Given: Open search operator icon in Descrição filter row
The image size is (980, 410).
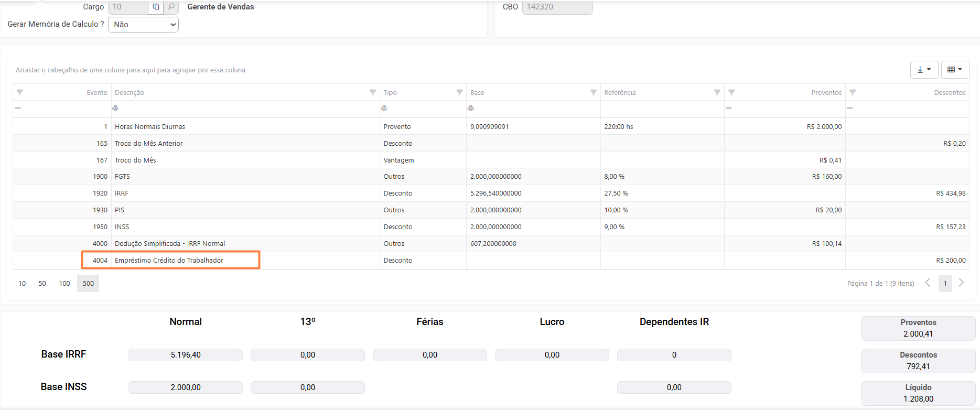Looking at the screenshot, I should [x=115, y=108].
